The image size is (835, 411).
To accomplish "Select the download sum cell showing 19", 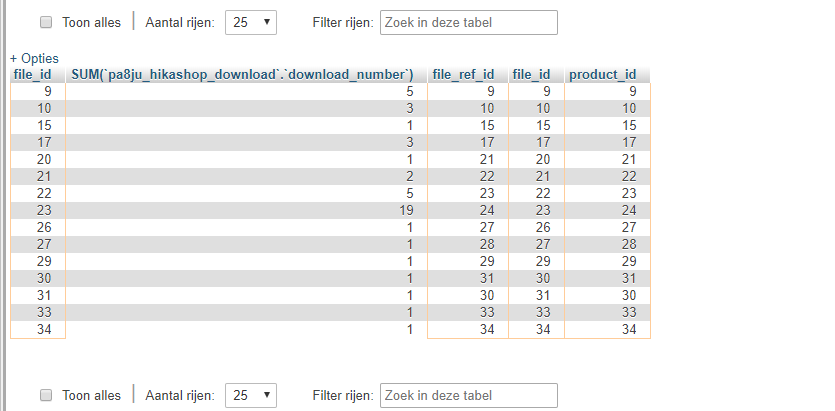I will tap(247, 210).
